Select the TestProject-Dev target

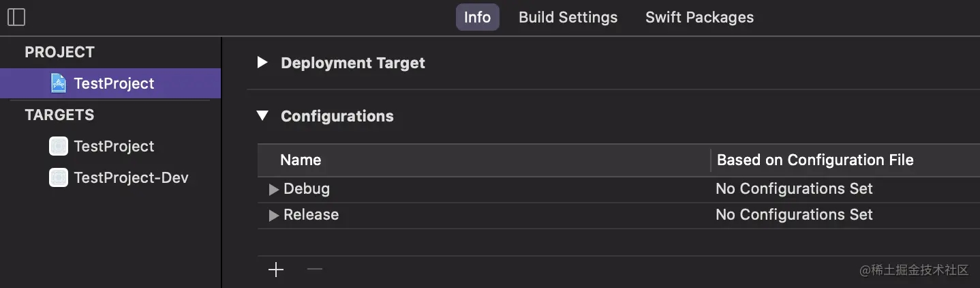click(x=131, y=177)
